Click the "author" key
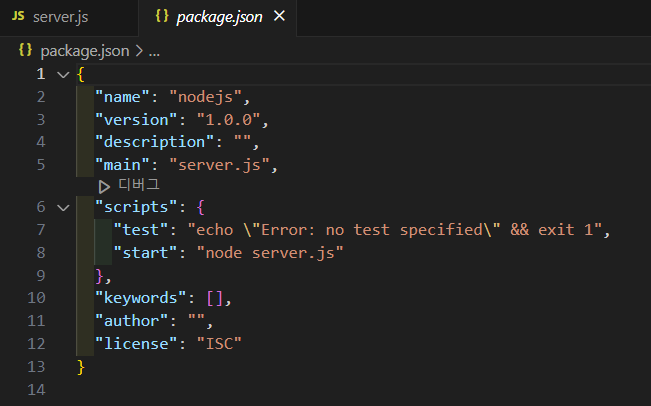Image resolution: width=651 pixels, height=406 pixels. [132, 321]
